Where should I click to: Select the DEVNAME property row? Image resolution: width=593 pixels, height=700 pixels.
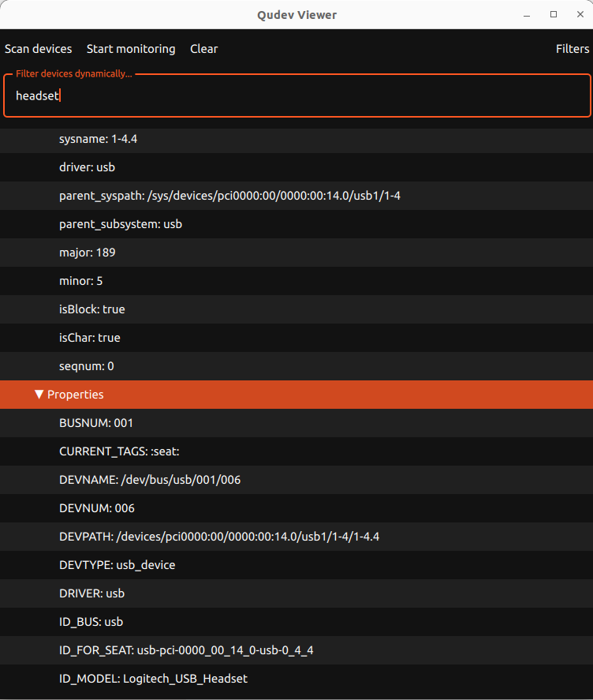[x=150, y=480]
